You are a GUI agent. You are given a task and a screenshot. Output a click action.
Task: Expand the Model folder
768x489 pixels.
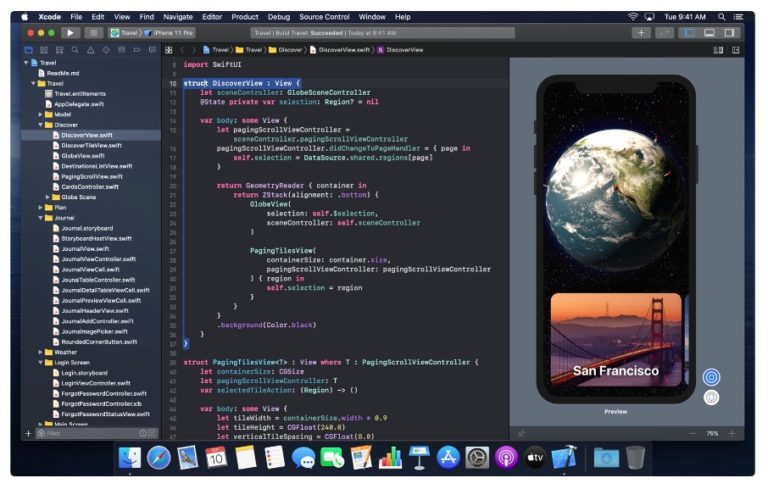40,114
